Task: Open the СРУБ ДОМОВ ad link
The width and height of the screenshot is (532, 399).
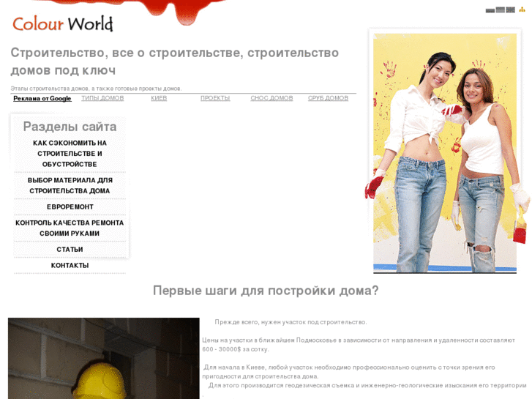Action: pos(328,98)
